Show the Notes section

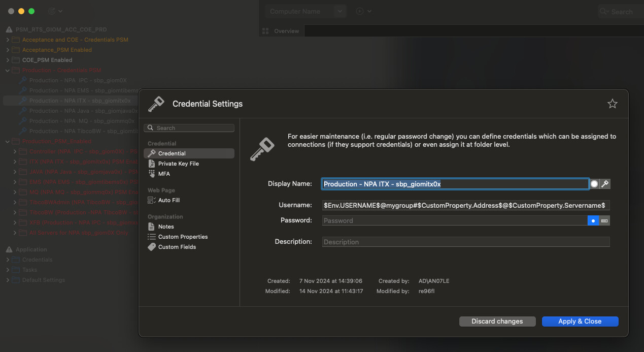pyautogui.click(x=165, y=227)
